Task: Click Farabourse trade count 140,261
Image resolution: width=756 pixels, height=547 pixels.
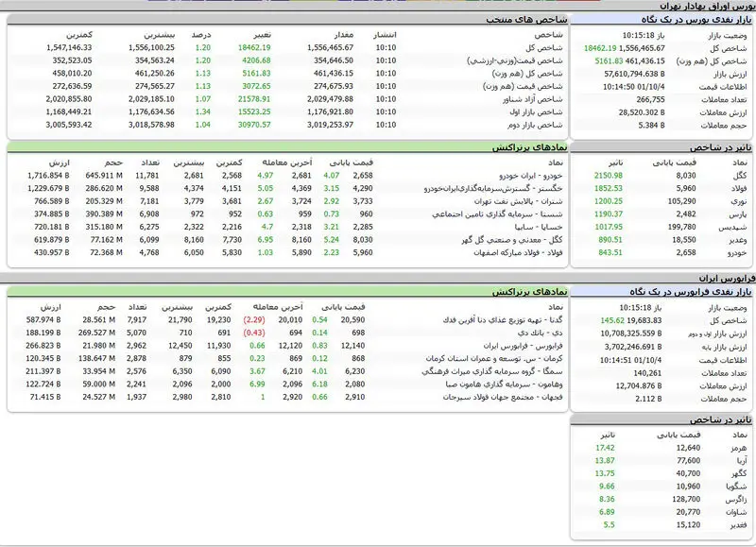Action: [x=647, y=373]
